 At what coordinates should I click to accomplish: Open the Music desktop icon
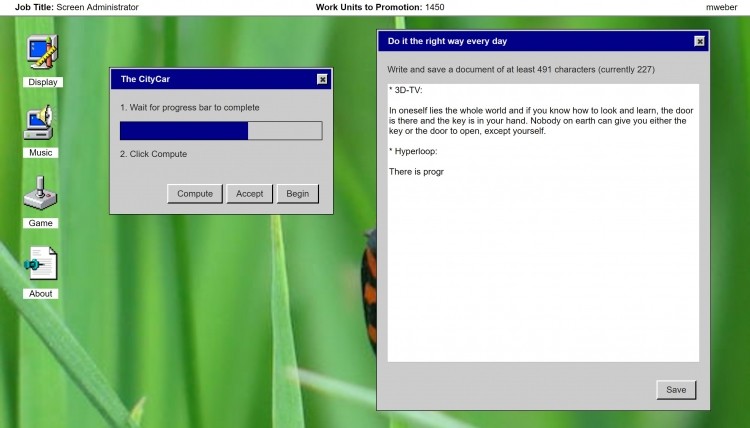[x=40, y=122]
